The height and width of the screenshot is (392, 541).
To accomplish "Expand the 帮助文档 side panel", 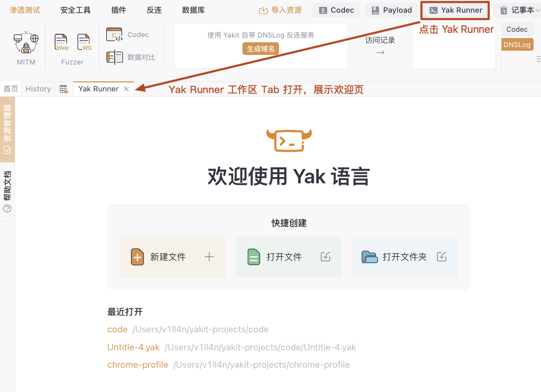I will pyautogui.click(x=7, y=192).
